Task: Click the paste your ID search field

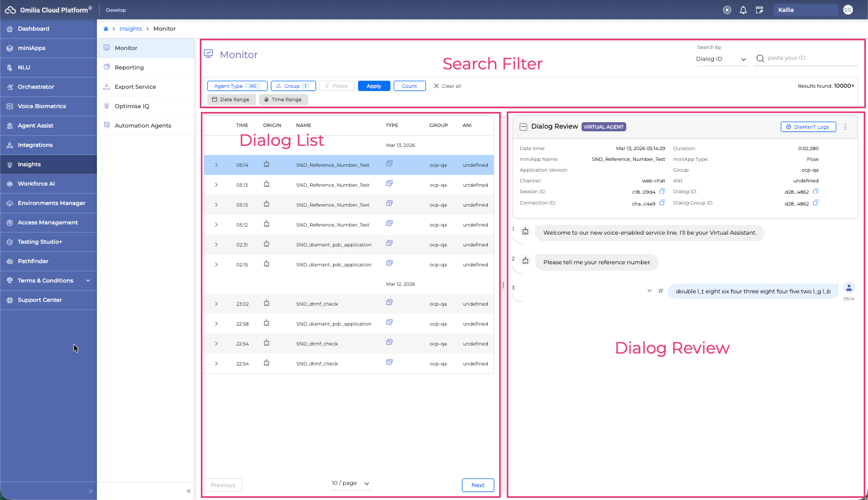Action: tap(810, 58)
